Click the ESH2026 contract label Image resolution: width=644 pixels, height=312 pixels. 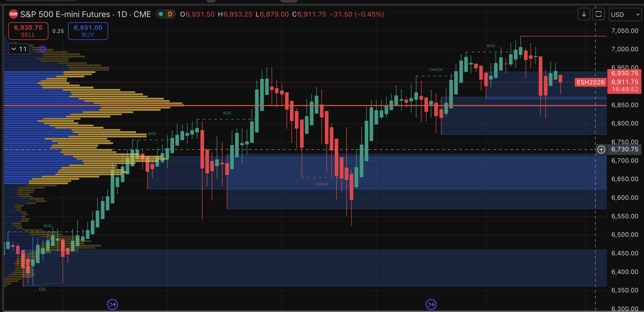coord(590,82)
